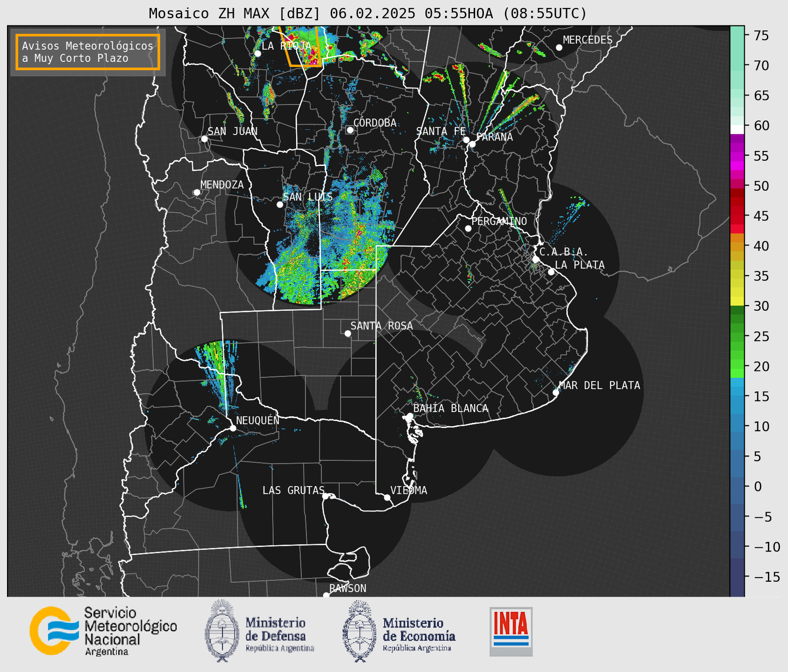Click the PERGAMINO city marker dot
Screen dimensions: 788x672
[x=468, y=229]
